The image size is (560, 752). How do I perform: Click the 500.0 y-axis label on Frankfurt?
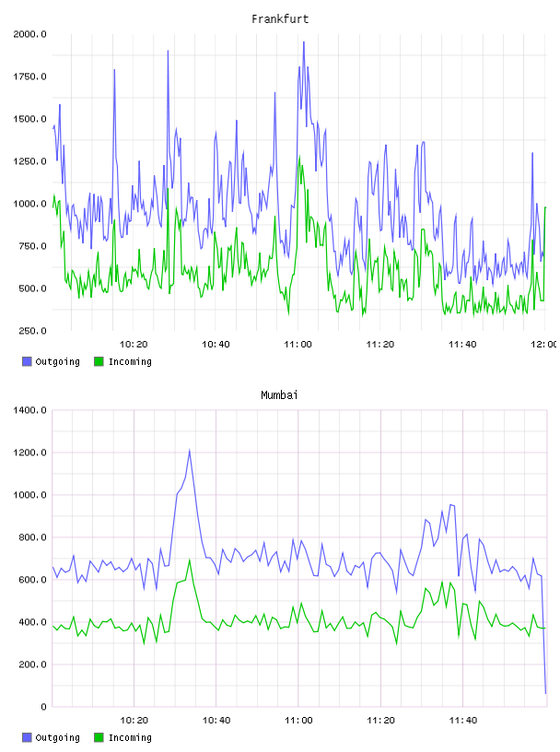(x=32, y=288)
